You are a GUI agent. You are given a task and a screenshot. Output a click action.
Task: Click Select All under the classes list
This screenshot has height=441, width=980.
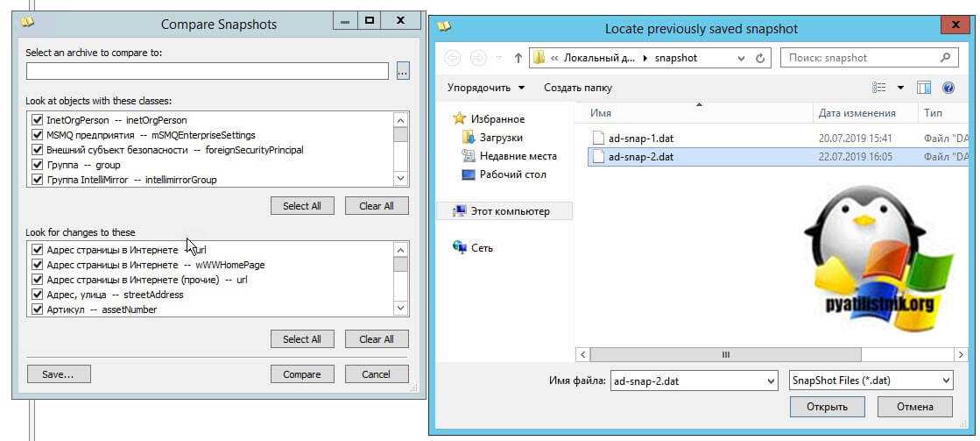pos(302,206)
